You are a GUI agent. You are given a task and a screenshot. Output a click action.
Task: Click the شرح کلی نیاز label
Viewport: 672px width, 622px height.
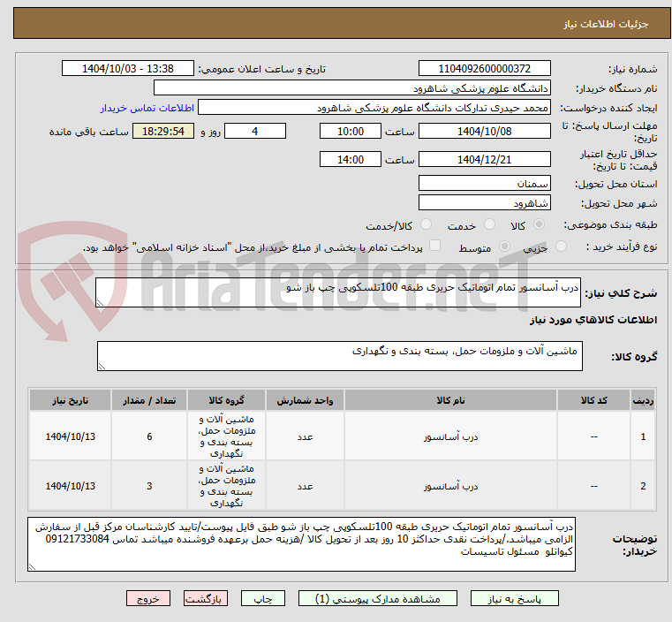tap(621, 293)
